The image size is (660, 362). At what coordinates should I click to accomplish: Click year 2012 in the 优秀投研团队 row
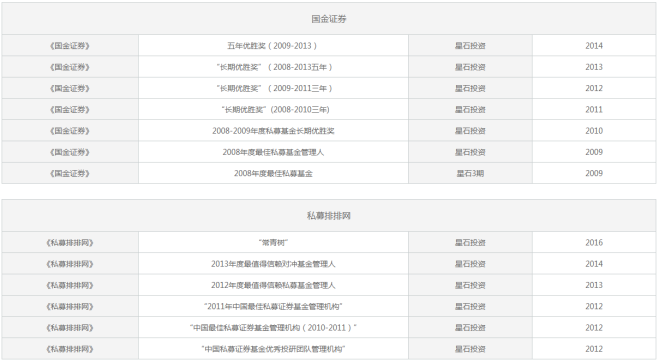pyautogui.click(x=594, y=349)
